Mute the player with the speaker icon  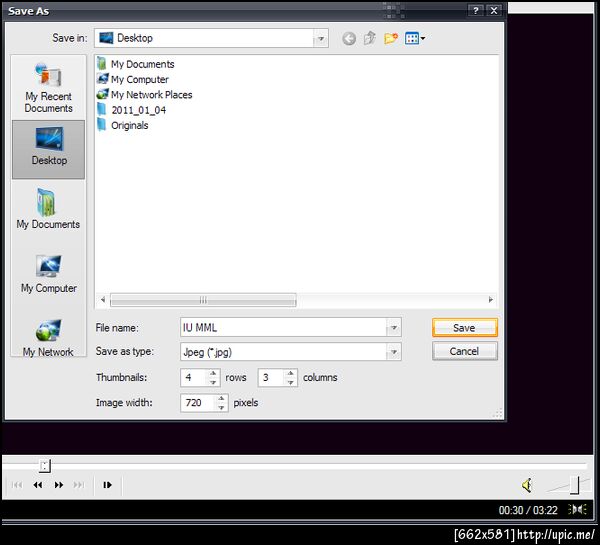pos(527,485)
